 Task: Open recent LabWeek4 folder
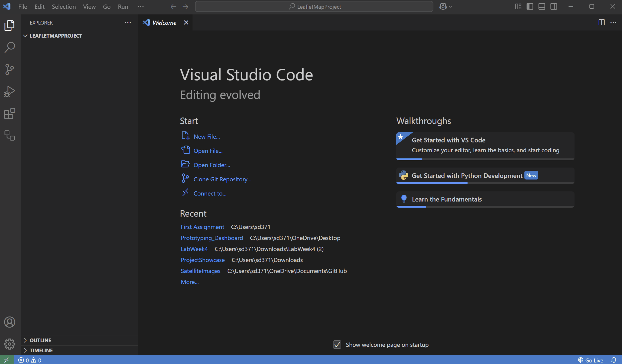pyautogui.click(x=194, y=249)
